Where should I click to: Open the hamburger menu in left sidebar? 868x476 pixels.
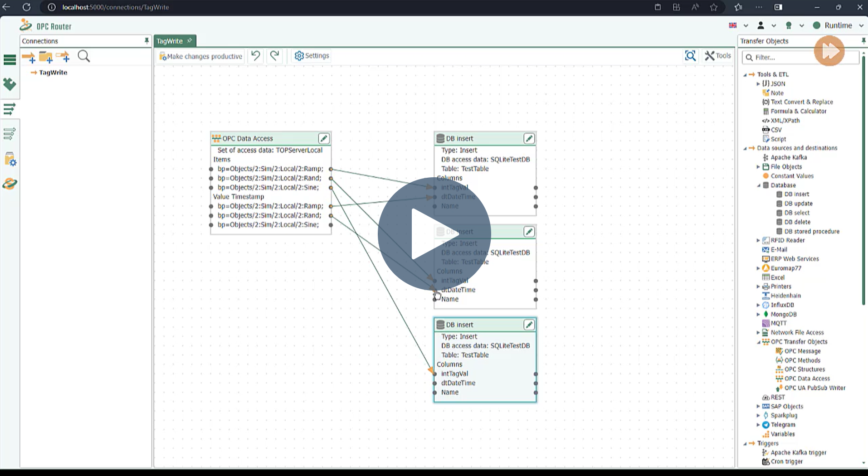click(10, 60)
